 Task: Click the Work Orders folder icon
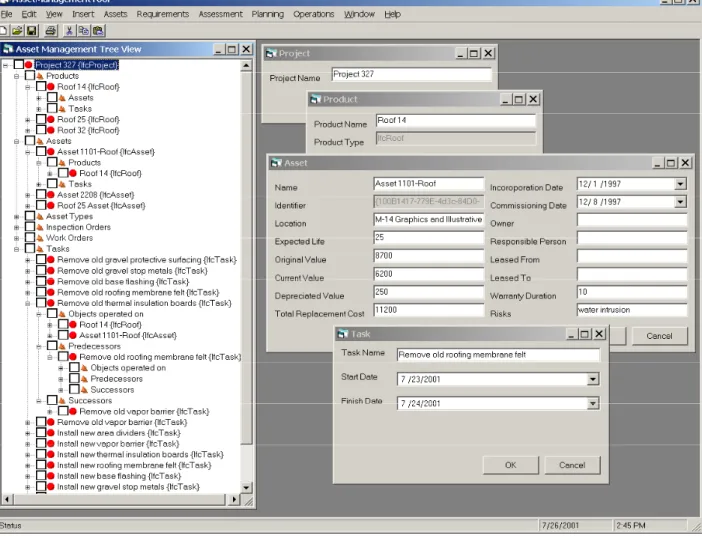(40, 238)
